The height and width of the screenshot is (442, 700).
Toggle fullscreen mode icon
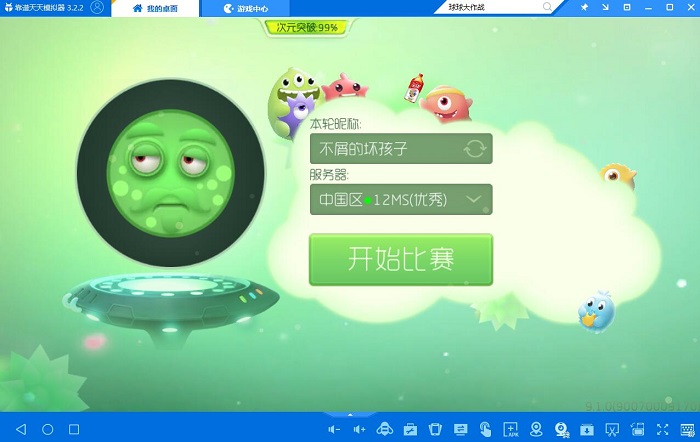tap(662, 429)
